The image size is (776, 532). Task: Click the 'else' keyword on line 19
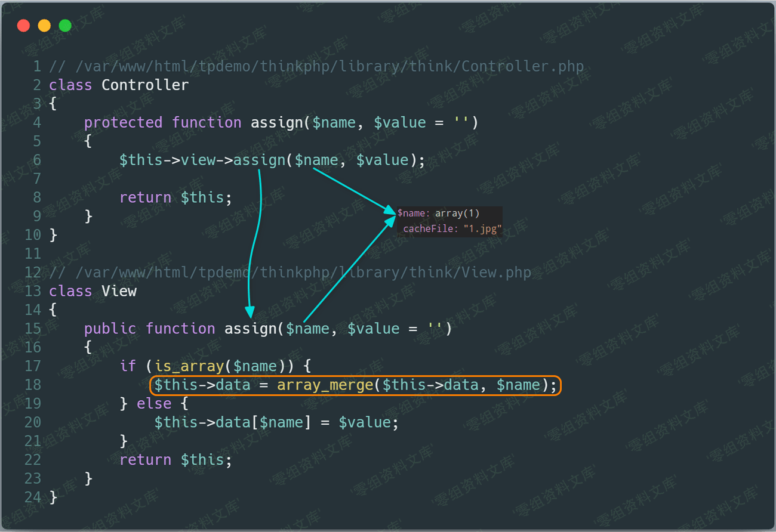[x=154, y=404]
